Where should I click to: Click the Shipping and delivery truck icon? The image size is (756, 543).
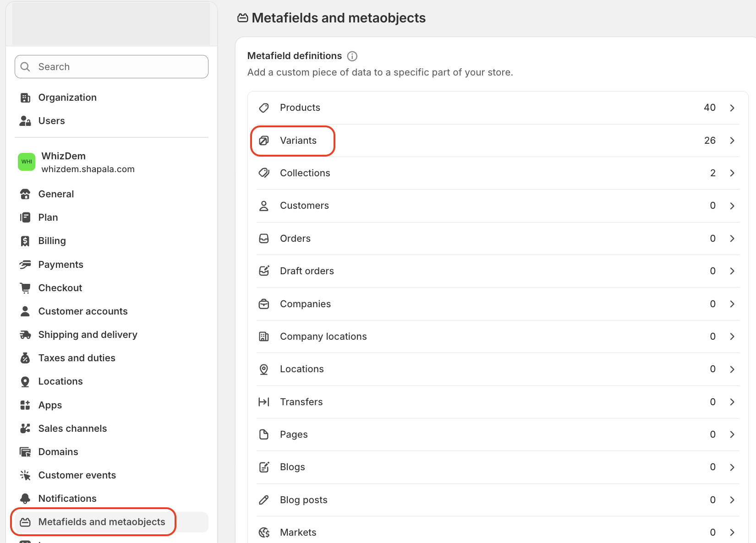[x=25, y=335]
